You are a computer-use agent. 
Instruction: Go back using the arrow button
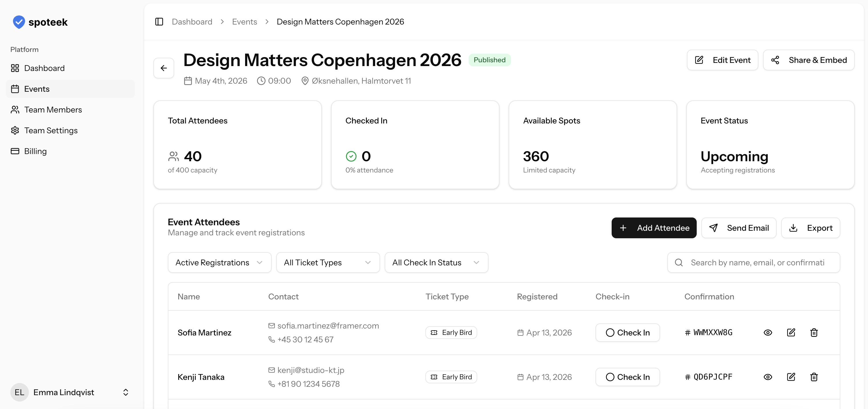(164, 68)
